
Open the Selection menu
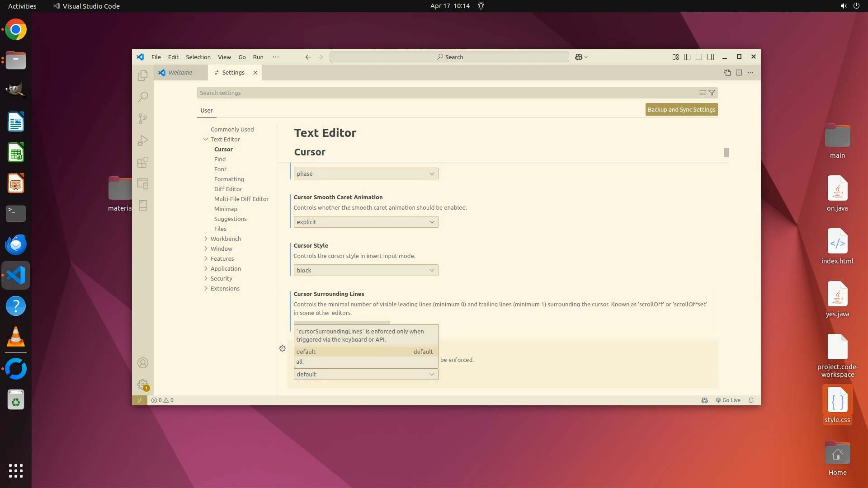(198, 57)
